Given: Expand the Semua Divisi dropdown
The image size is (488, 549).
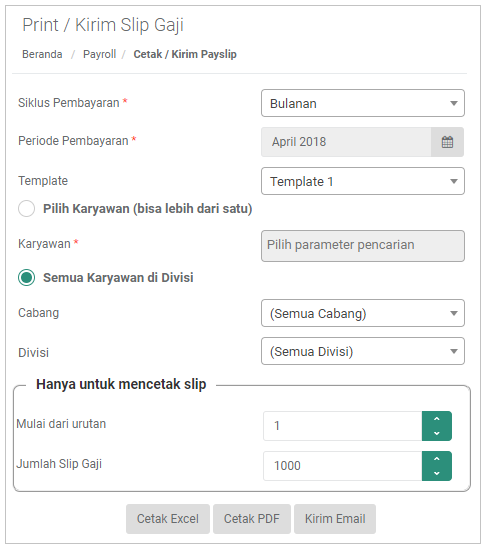Looking at the screenshot, I should [x=363, y=351].
